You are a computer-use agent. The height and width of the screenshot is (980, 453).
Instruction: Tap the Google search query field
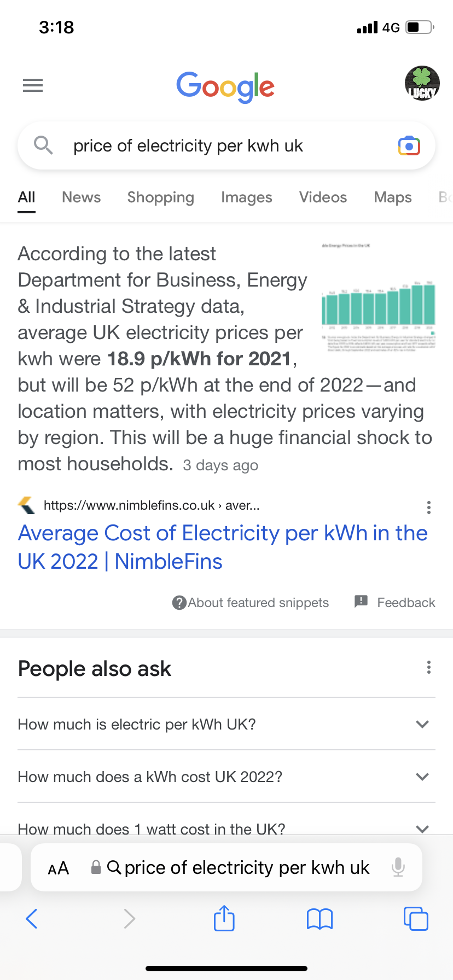pyautogui.click(x=219, y=146)
